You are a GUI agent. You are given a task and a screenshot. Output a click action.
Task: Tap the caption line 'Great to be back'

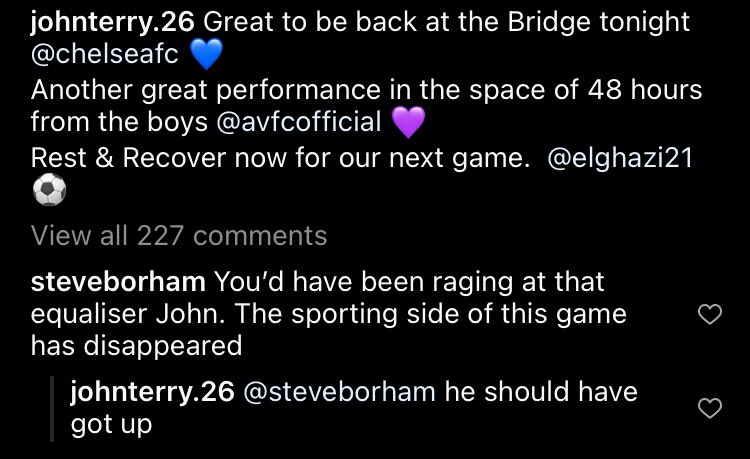pyautogui.click(x=361, y=38)
